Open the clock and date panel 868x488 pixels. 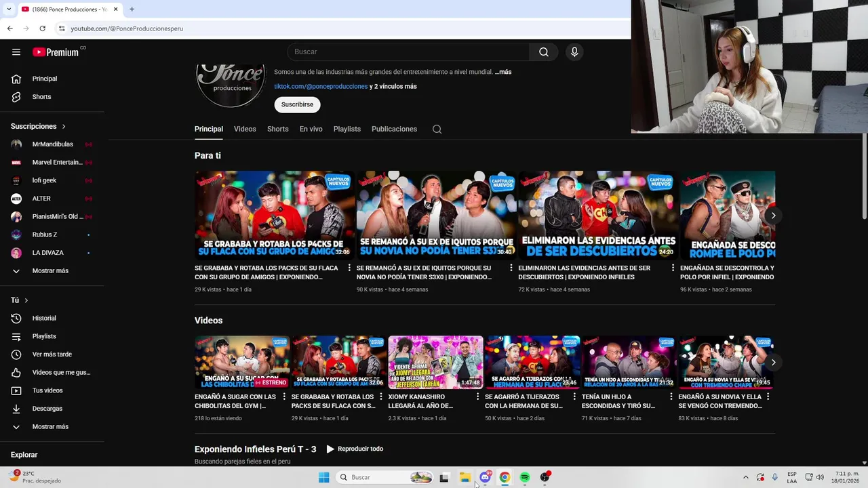coord(846,477)
